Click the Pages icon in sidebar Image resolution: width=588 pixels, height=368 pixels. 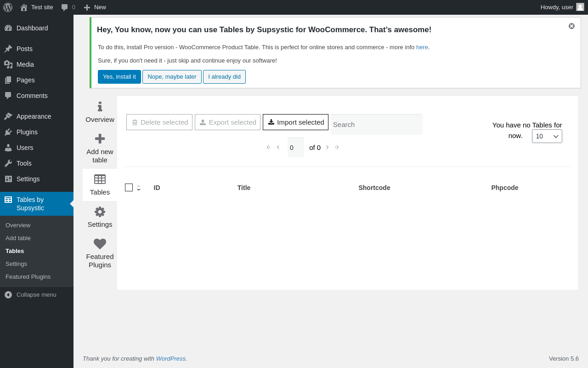(8, 80)
